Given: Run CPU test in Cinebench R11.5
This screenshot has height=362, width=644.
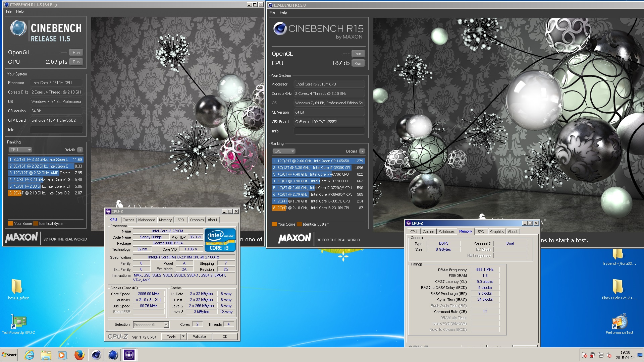Looking at the screenshot, I should pyautogui.click(x=76, y=62).
